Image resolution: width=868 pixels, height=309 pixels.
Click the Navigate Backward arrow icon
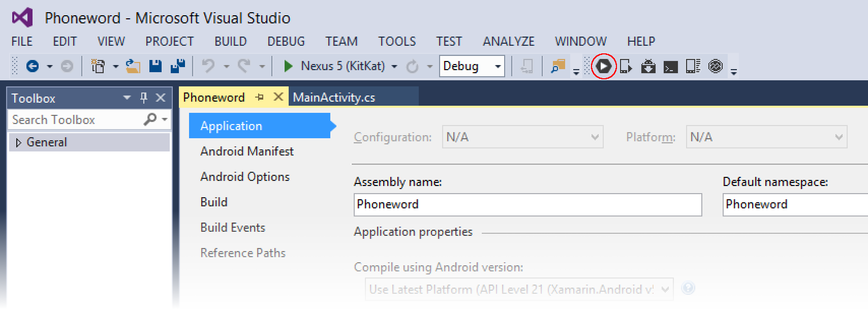33,66
